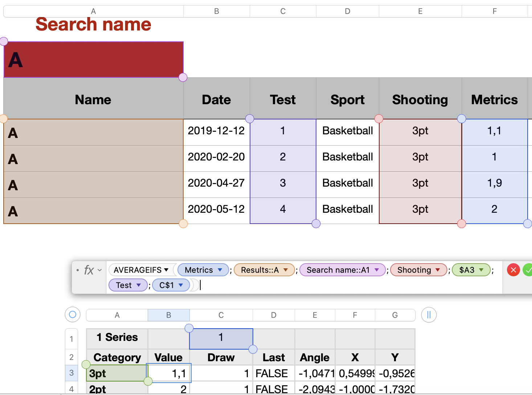Image resolution: width=532 pixels, height=395 pixels.
Task: Open the C$1 reference token dropdown
Action: 181,285
